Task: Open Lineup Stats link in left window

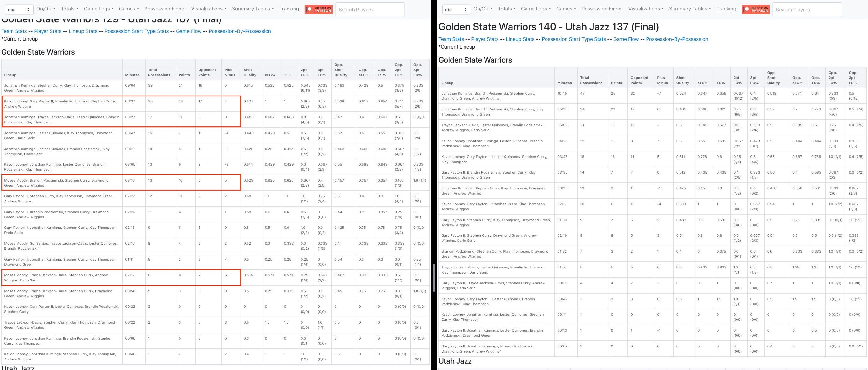Action: click(x=83, y=31)
